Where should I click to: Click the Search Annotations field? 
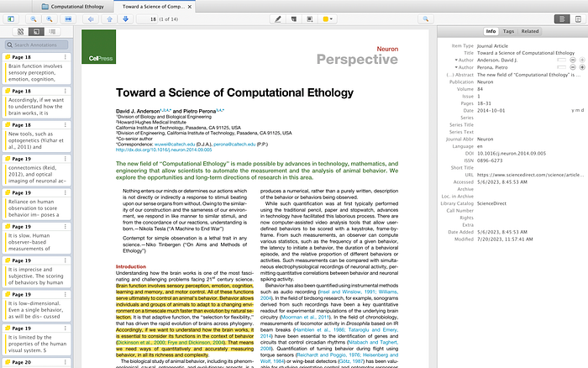click(x=38, y=45)
